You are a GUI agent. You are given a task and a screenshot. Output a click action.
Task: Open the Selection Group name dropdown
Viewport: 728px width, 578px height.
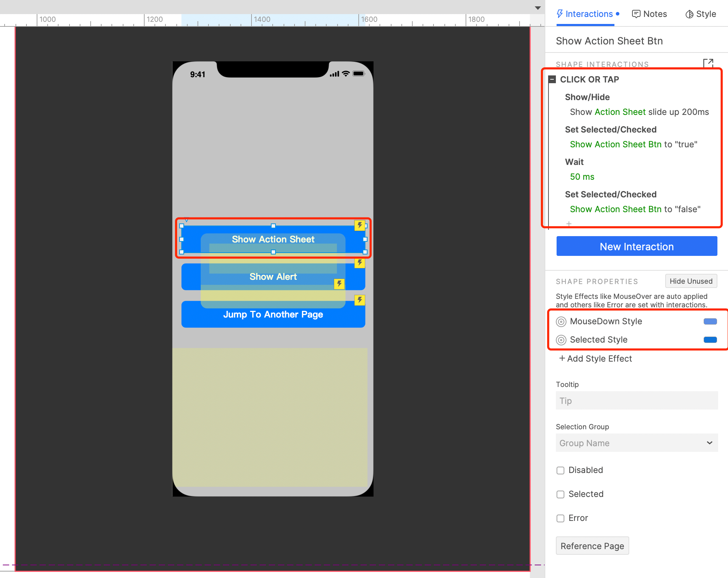coord(709,443)
